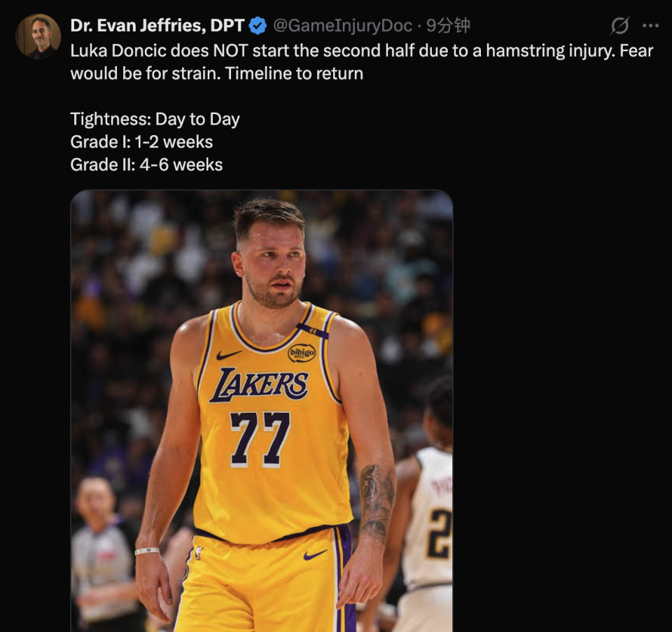The width and height of the screenshot is (672, 632).
Task: Select the 'Grade II: 4-6 weeks' line
Action: click(x=146, y=164)
